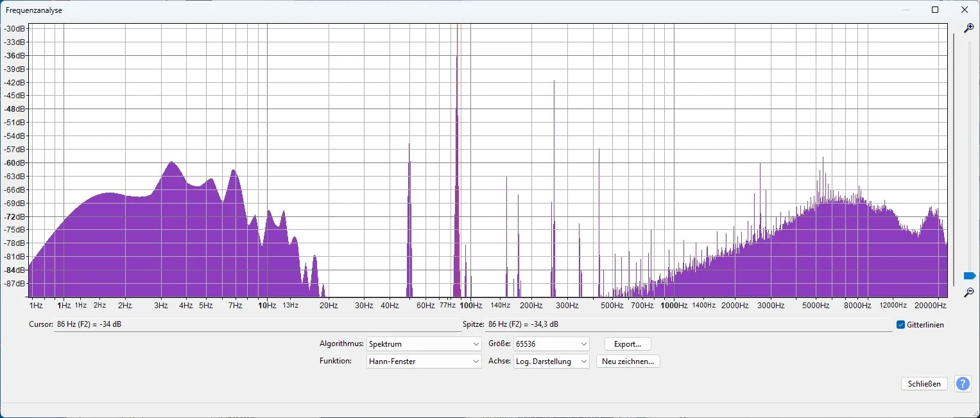The image size is (980, 418).
Task: Click the Algorithmus: label
Action: (x=341, y=344)
